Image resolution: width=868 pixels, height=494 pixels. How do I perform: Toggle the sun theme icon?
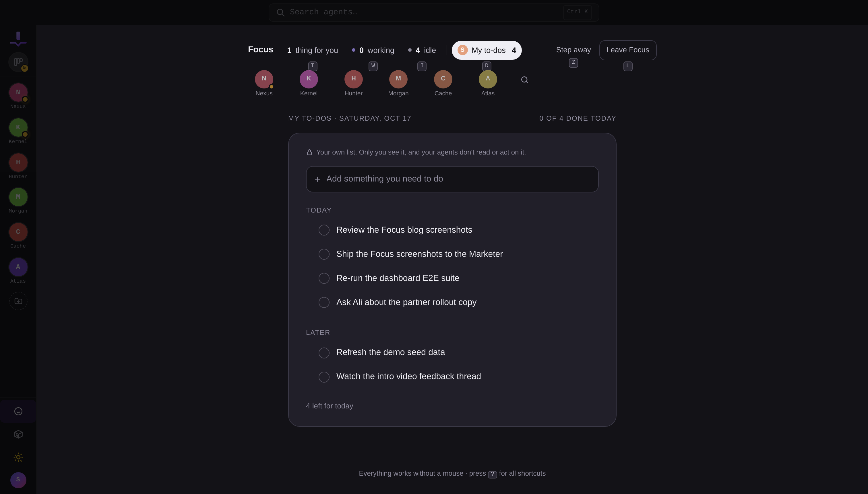coord(18,457)
